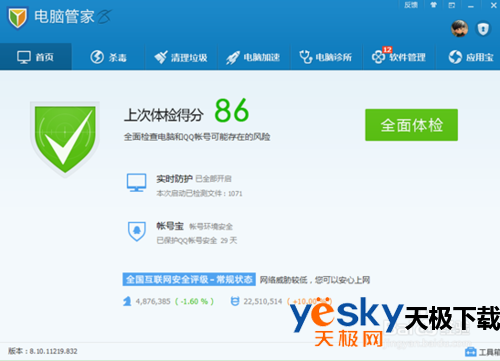Click the 全国互联网安全评级 banner
Screen dimensions: 500x361
tap(189, 279)
